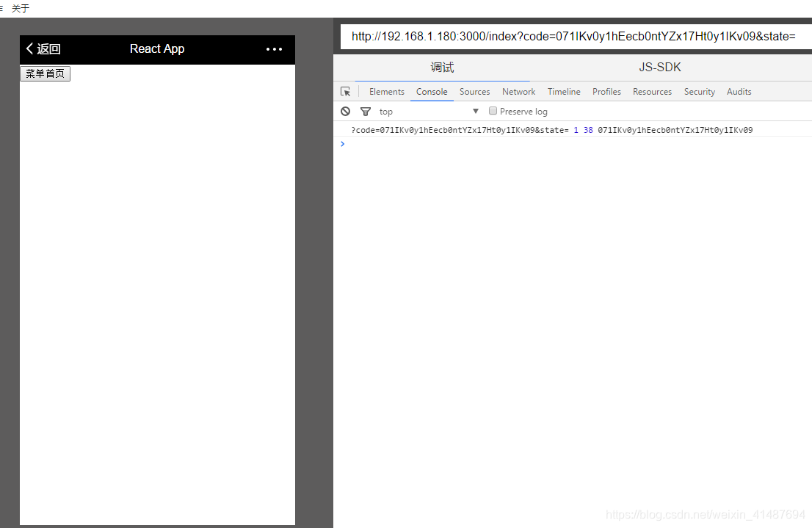Clear the console with the ban icon

click(x=345, y=112)
